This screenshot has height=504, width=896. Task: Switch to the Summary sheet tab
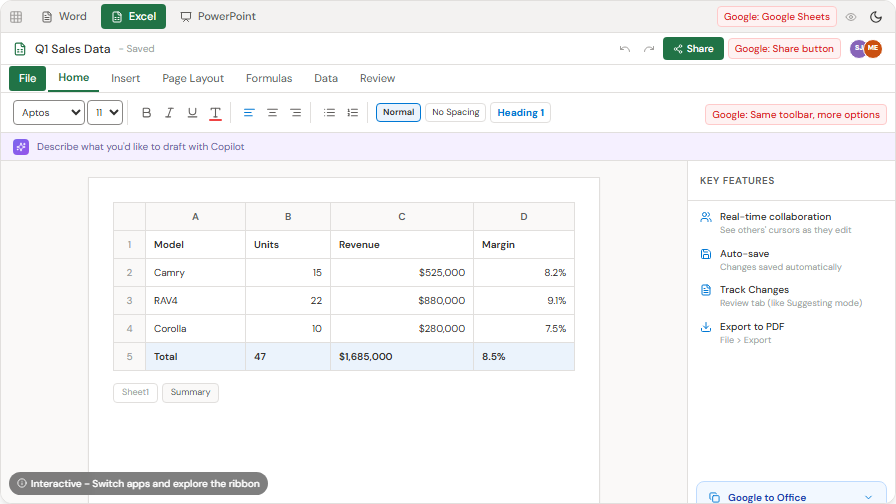[190, 393]
